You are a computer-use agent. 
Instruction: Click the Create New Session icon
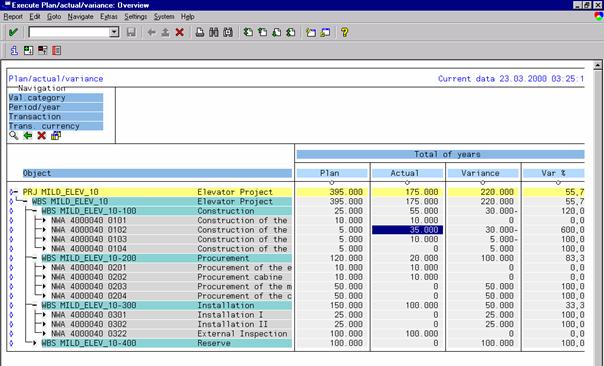[x=311, y=32]
